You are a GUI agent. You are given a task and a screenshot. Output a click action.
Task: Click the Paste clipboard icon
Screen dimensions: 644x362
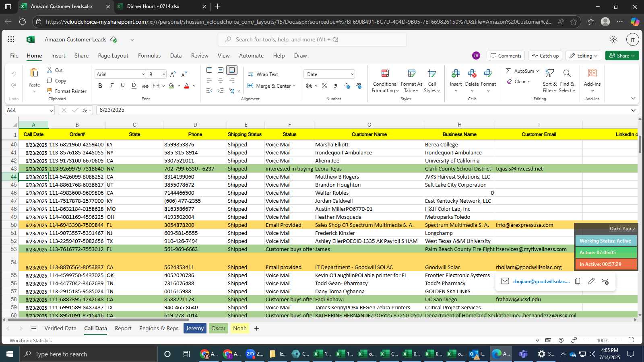click(x=34, y=73)
